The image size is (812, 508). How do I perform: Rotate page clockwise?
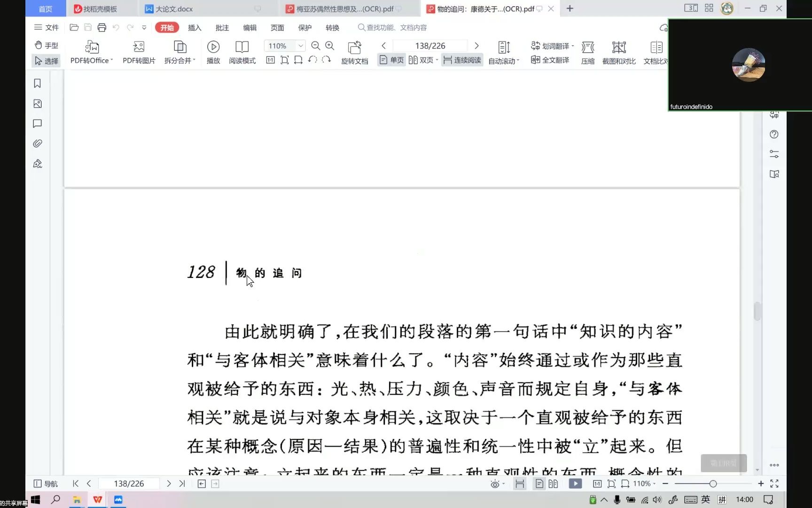[327, 60]
